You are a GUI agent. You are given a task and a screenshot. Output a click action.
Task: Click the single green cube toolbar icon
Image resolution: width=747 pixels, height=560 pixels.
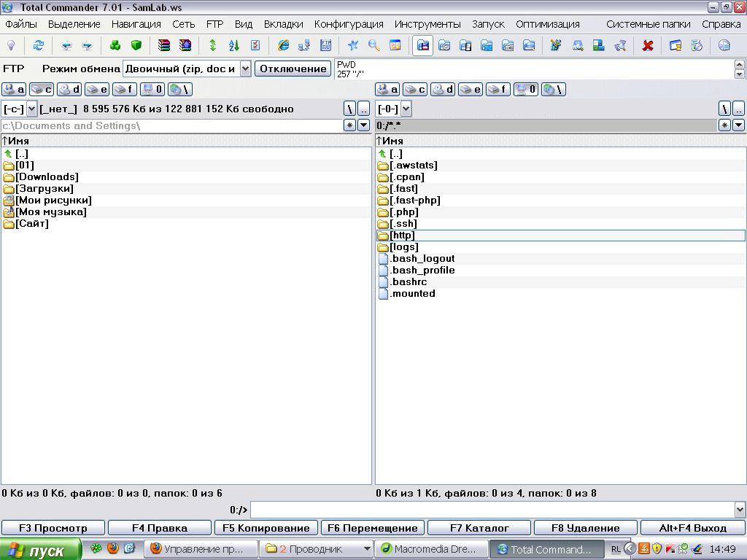click(136, 45)
